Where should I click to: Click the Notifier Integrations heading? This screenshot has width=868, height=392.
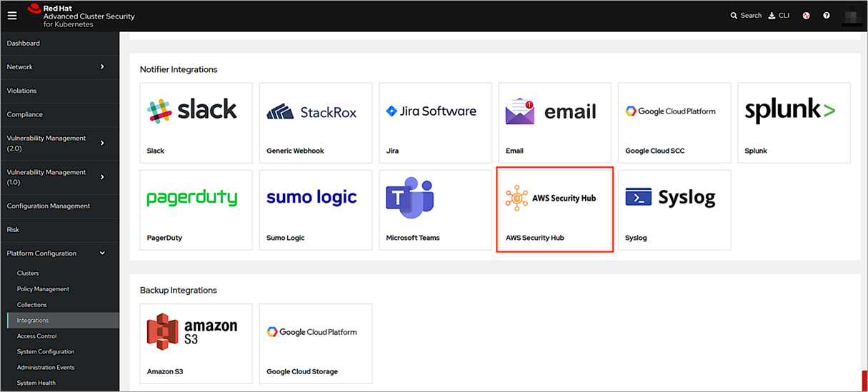click(x=179, y=70)
